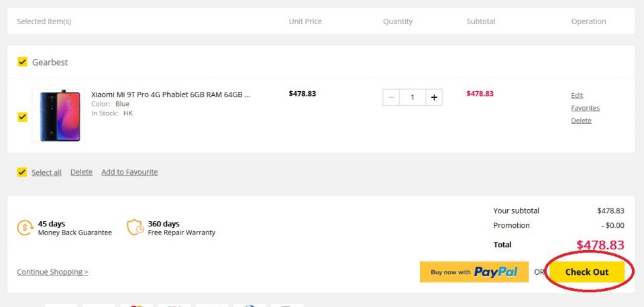
Task: Follow the Continue Shopping link
Action: pos(52,272)
